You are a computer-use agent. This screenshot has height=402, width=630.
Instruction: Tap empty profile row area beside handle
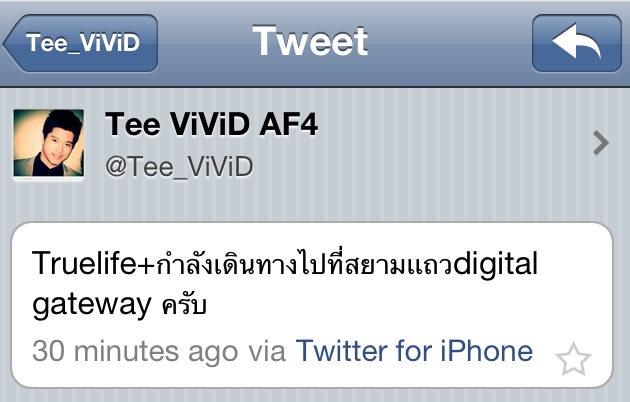(x=422, y=167)
